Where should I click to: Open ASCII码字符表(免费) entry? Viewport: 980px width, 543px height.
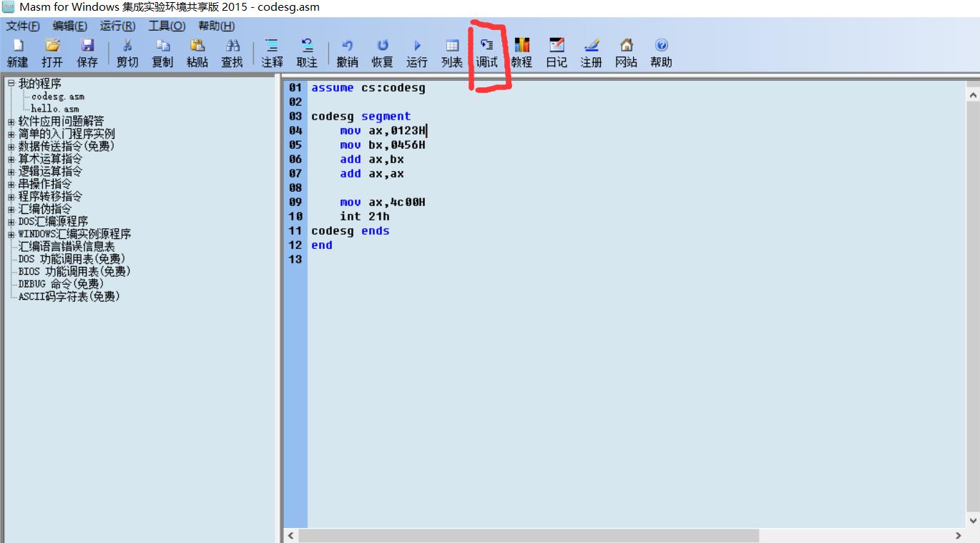69,296
